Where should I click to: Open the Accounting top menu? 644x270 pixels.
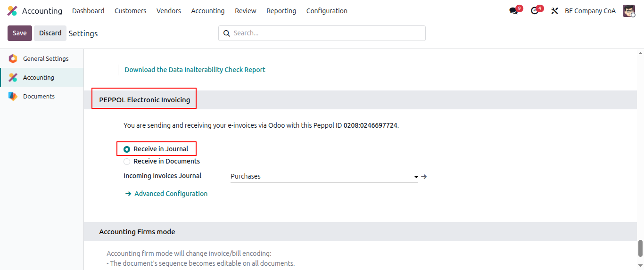(x=208, y=11)
